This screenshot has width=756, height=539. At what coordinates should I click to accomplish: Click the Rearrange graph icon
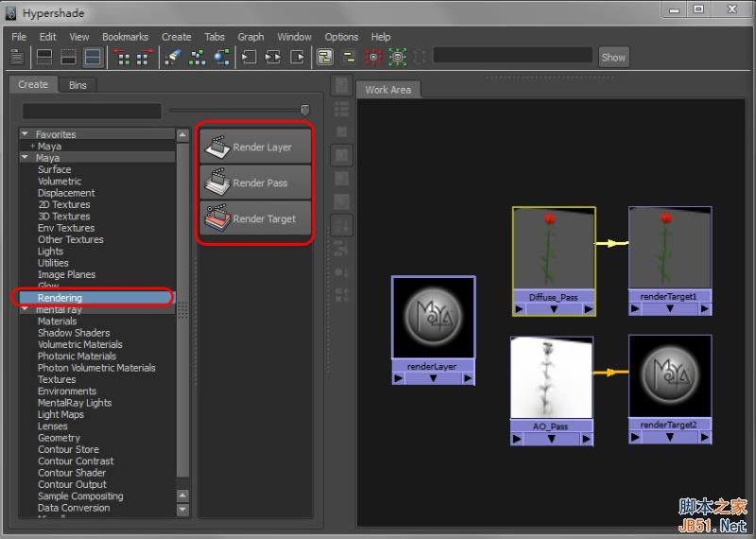pyautogui.click(x=198, y=58)
